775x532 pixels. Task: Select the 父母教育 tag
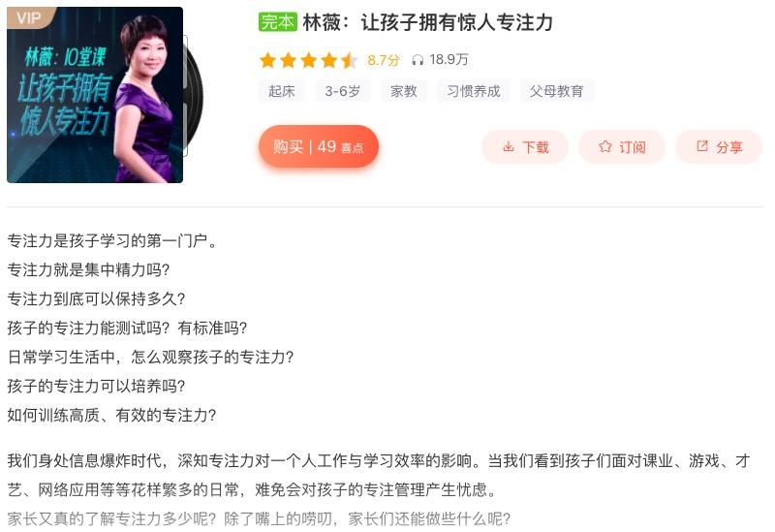pos(556,91)
